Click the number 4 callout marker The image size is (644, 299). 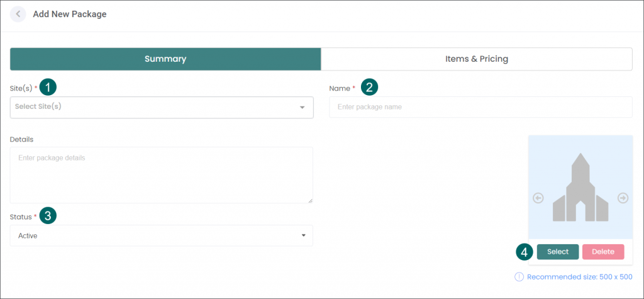525,252
